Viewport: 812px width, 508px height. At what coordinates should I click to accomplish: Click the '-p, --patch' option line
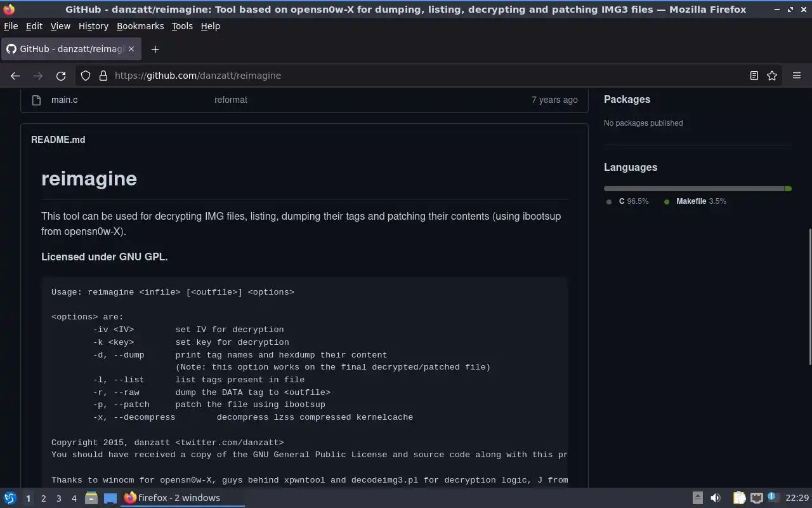click(209, 404)
